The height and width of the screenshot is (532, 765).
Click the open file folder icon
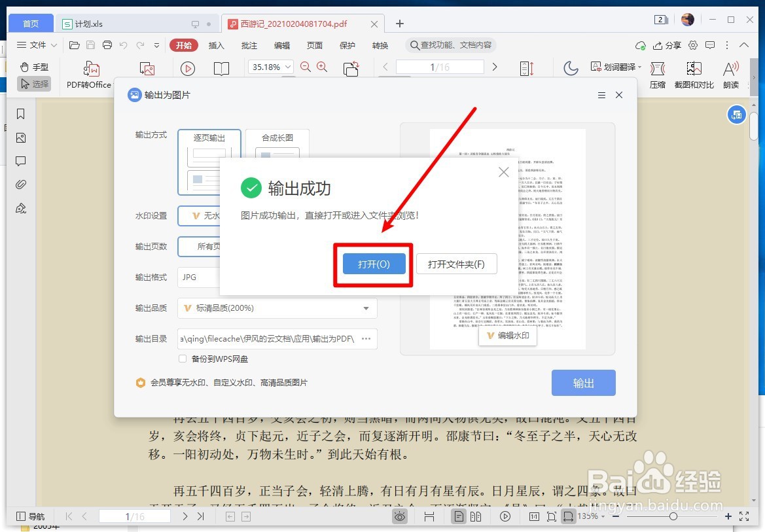(x=74, y=45)
